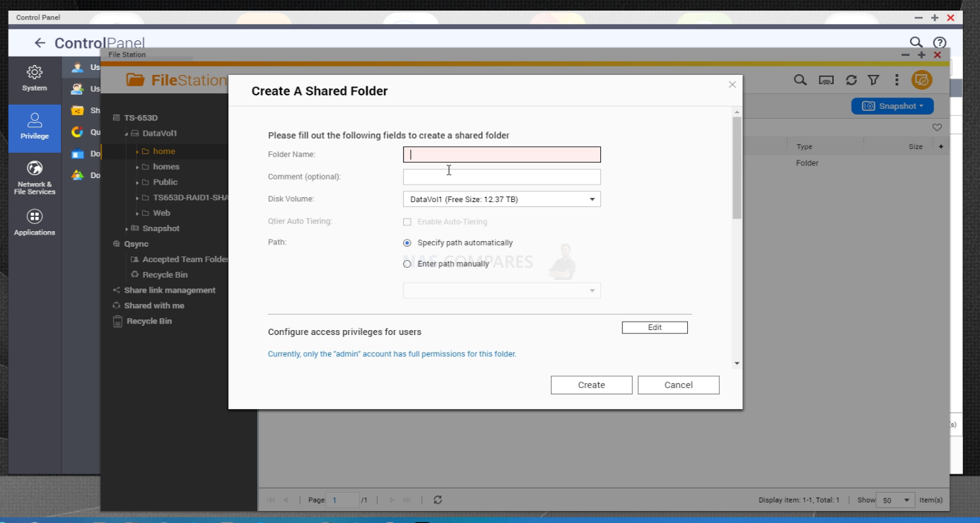Expand the Snapshot tree node
Screen dimensions: 980x523
(x=127, y=229)
